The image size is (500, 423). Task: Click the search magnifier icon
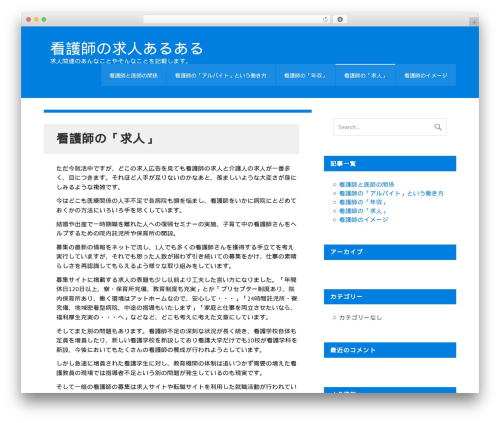(438, 127)
